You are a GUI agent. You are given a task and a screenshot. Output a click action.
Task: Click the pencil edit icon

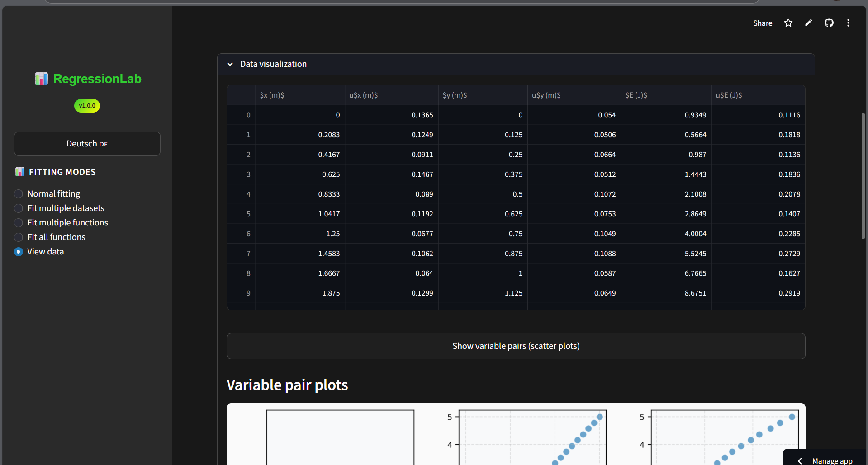pos(809,23)
